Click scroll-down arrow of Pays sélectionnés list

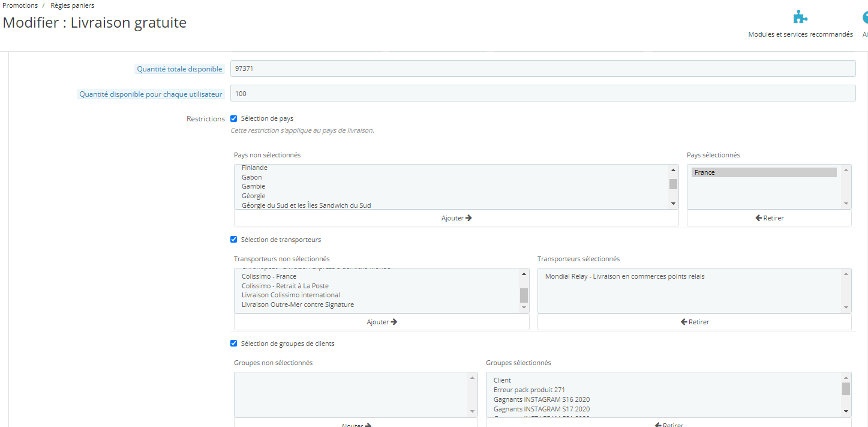pos(846,204)
